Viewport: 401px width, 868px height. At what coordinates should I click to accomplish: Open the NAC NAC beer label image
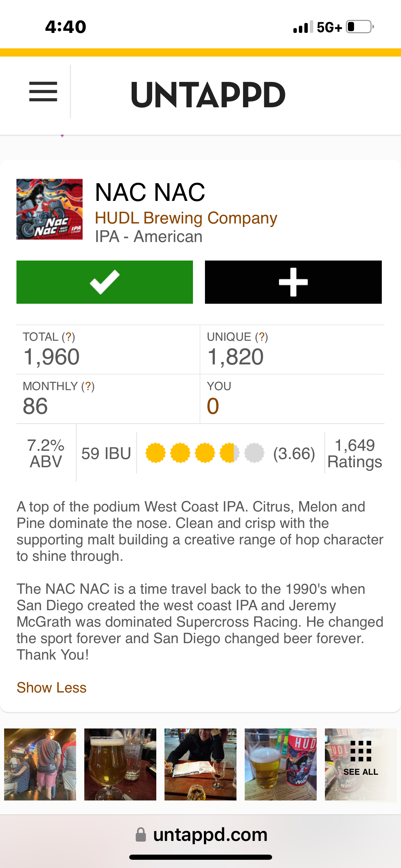[x=49, y=209]
